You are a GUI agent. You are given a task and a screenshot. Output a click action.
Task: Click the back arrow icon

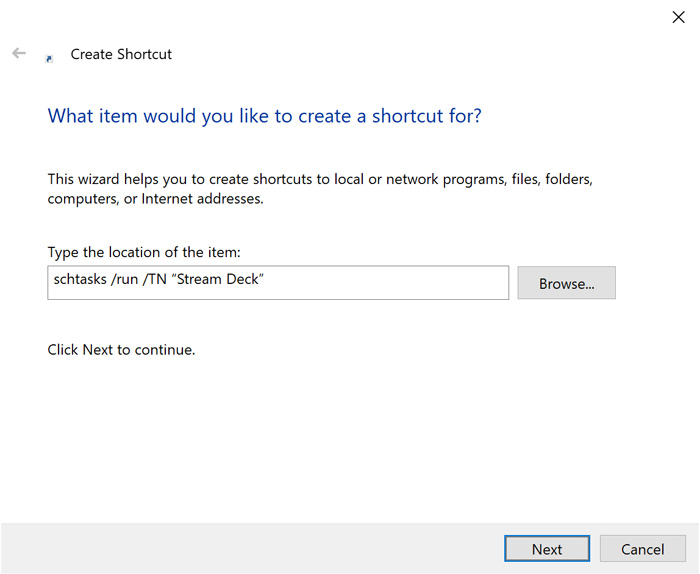(18, 54)
